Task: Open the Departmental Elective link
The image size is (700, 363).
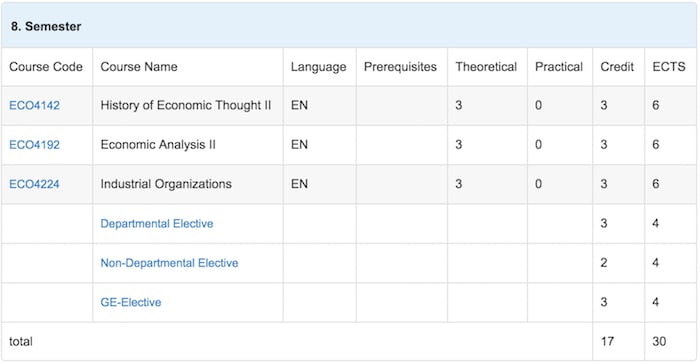Action: pos(157,223)
